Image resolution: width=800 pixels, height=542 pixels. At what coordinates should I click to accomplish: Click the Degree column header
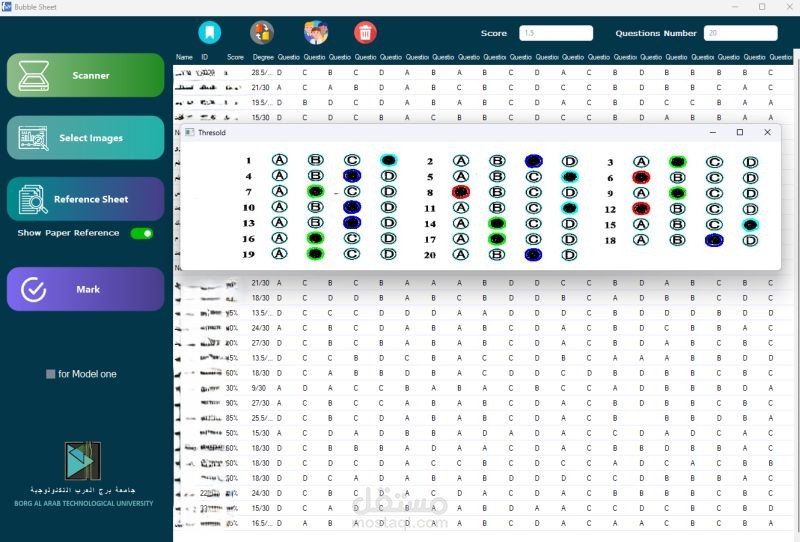[263, 57]
